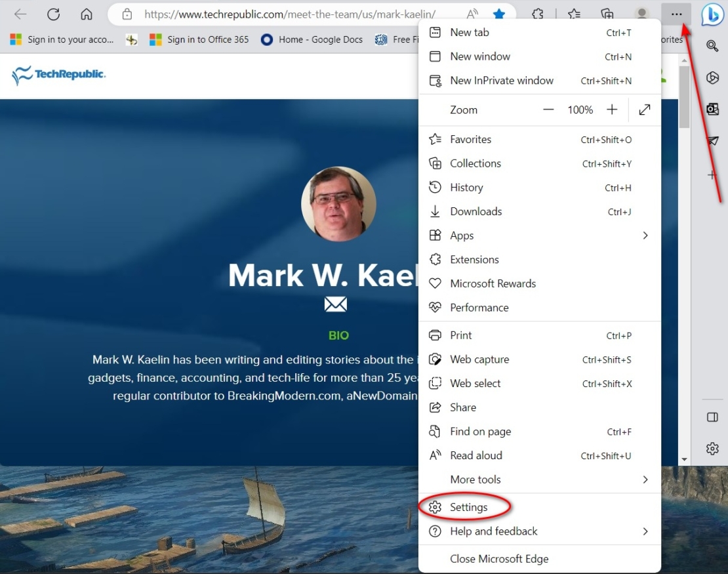Click the address bar URL field
This screenshot has width=728, height=574.
[262, 14]
